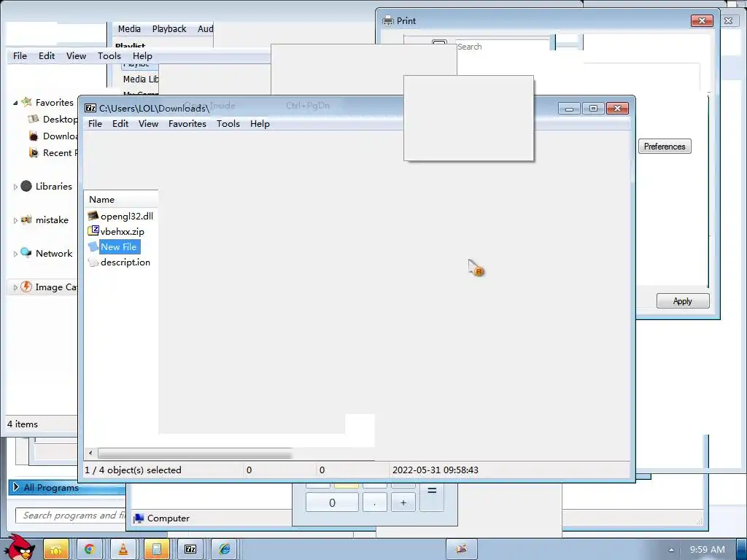Click the Search programs field
The image size is (747, 560).
coord(71,516)
